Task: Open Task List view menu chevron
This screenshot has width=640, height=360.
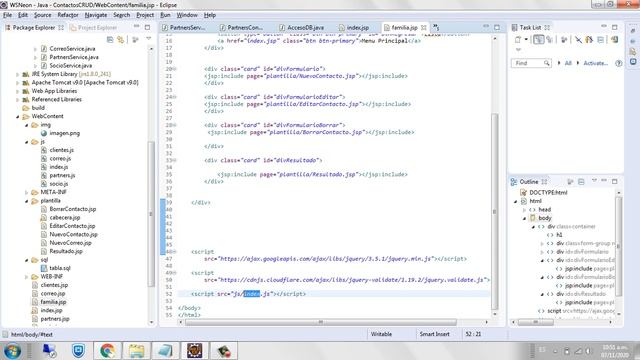Action: point(518,49)
